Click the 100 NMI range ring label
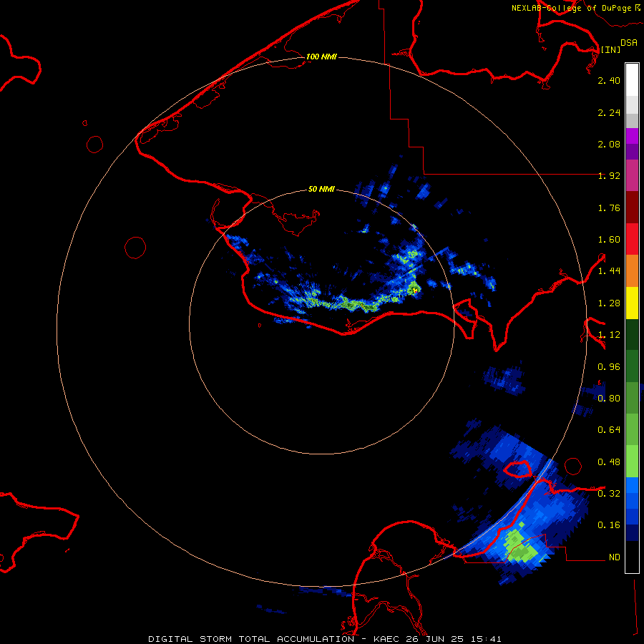This screenshot has height=644, width=644. [321, 57]
